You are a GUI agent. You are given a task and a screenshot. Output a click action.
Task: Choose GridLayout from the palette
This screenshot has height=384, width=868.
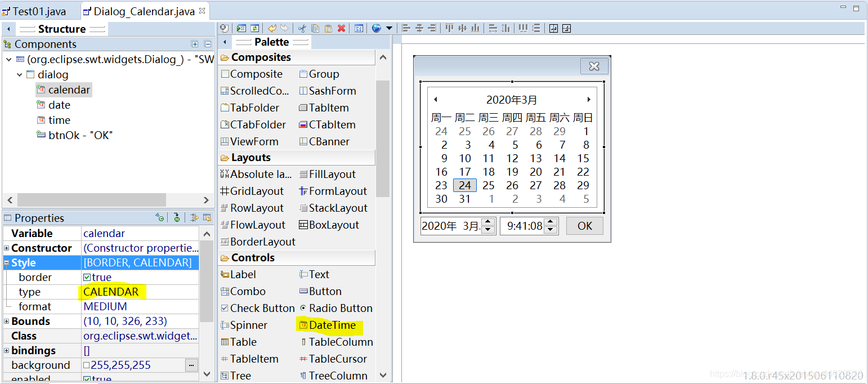(252, 191)
